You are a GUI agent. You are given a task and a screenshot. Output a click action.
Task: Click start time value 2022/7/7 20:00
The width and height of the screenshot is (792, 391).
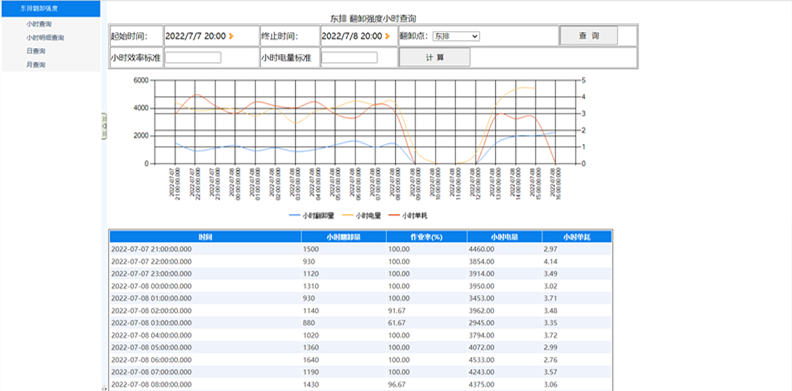click(x=195, y=36)
